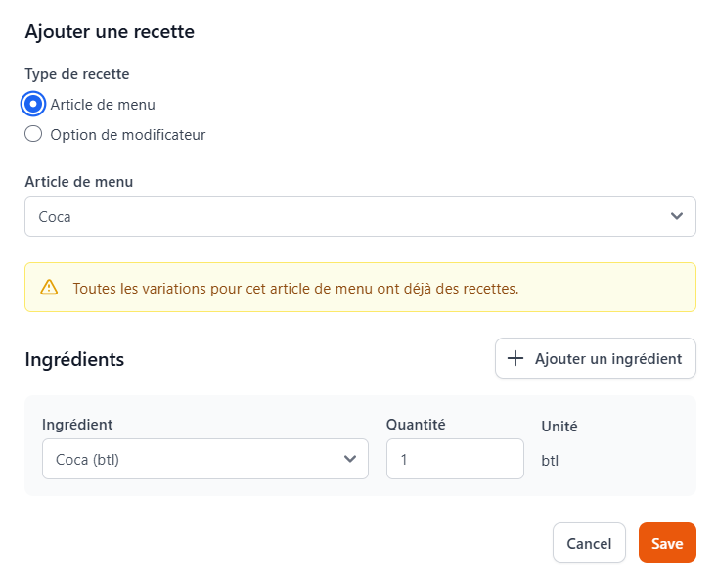Click the orange Save button
This screenshot has width=716, height=588.
coord(667,543)
